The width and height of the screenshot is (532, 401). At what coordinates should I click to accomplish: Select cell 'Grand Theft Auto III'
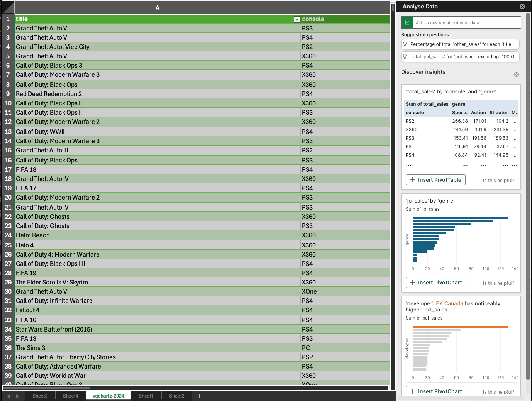click(x=158, y=150)
